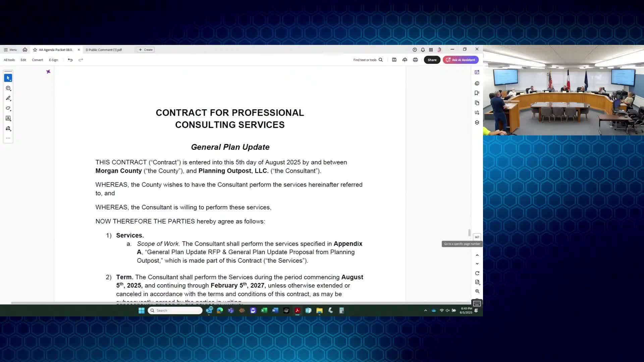This screenshot has width=644, height=362.
Task: Rotate the page view
Action: 477,273
